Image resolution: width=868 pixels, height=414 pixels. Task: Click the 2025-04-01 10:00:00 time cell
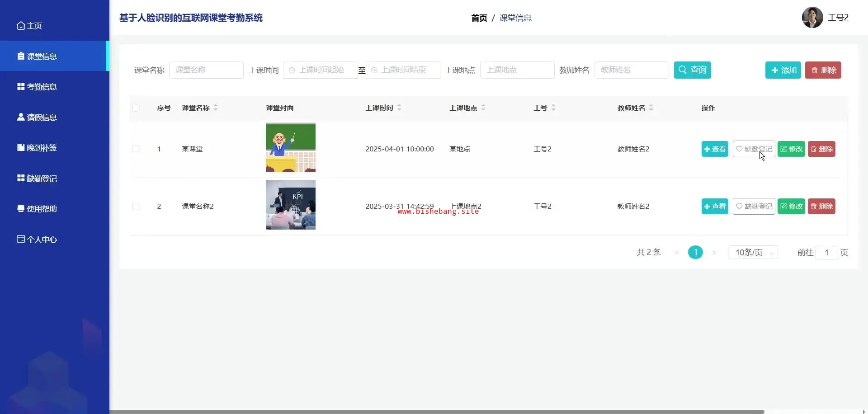400,149
